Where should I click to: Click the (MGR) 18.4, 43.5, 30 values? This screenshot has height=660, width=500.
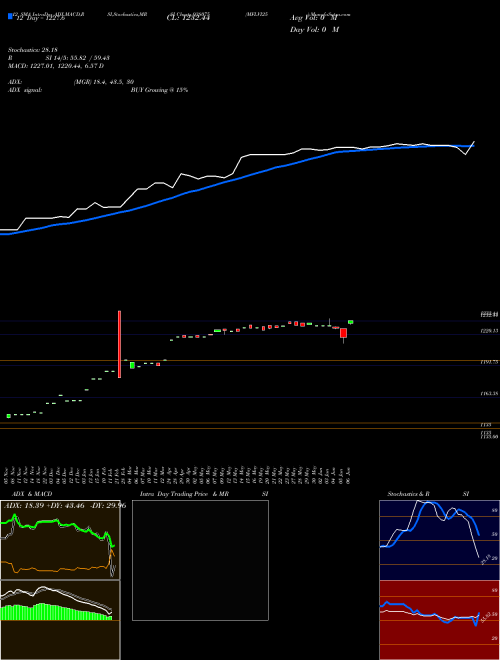[104, 82]
